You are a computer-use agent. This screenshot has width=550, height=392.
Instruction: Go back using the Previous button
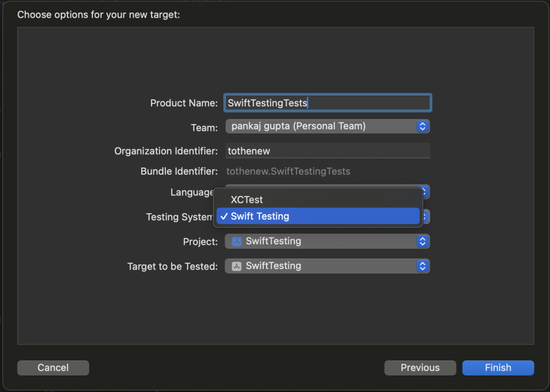coord(420,368)
